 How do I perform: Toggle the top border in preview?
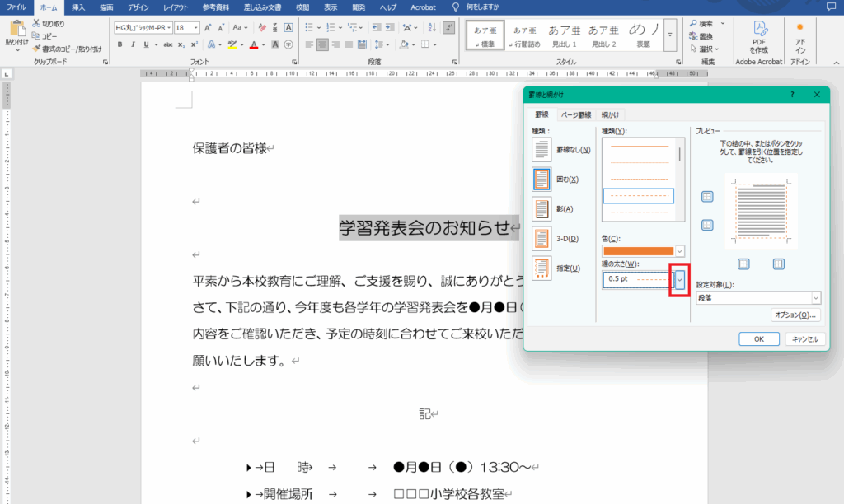pos(707,197)
